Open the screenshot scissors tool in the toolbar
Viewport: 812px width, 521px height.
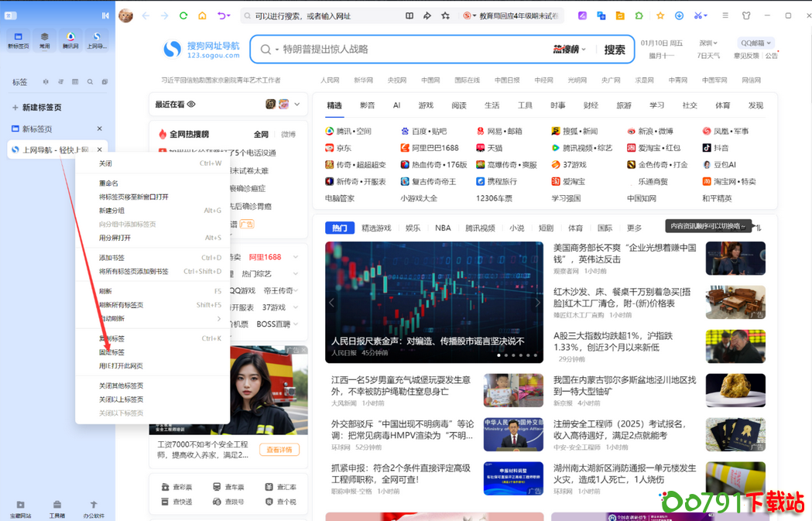(697, 14)
